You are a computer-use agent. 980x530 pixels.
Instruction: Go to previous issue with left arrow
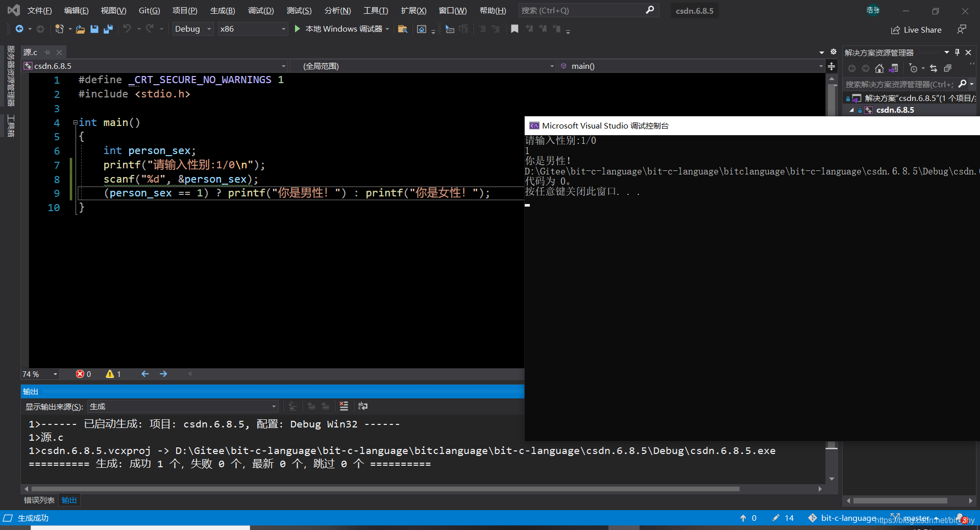(145, 374)
